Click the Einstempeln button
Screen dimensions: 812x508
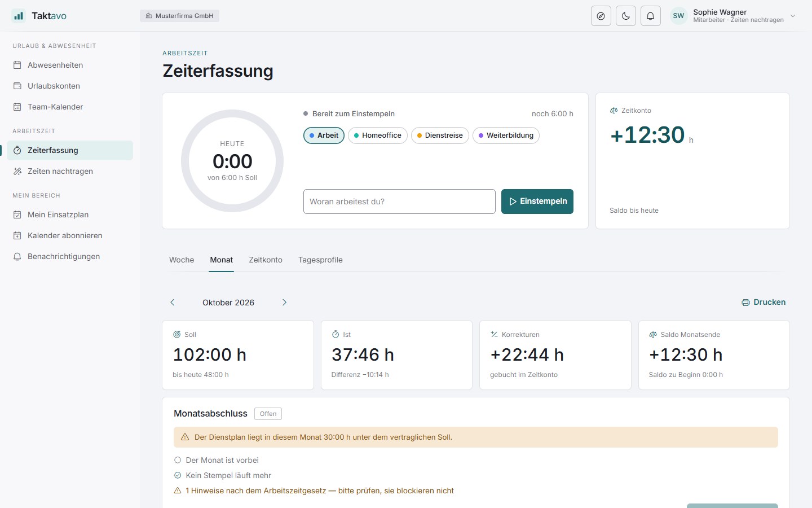537,202
